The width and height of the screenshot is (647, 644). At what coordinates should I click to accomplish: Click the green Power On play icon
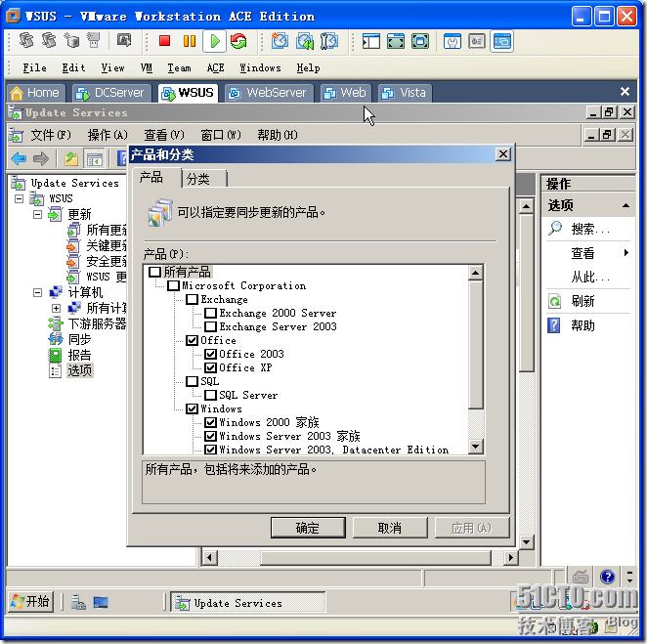point(215,41)
